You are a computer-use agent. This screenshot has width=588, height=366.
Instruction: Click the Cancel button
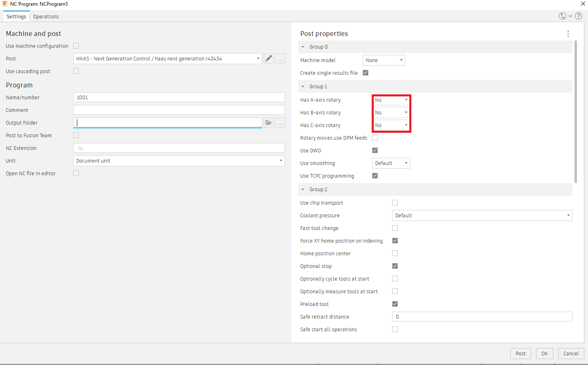[571, 354]
